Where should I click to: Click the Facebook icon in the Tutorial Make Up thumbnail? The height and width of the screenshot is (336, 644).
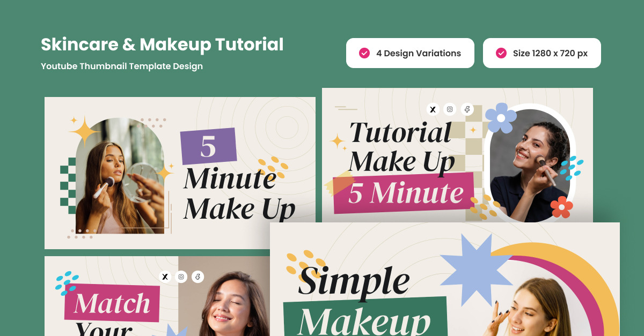pyautogui.click(x=467, y=109)
